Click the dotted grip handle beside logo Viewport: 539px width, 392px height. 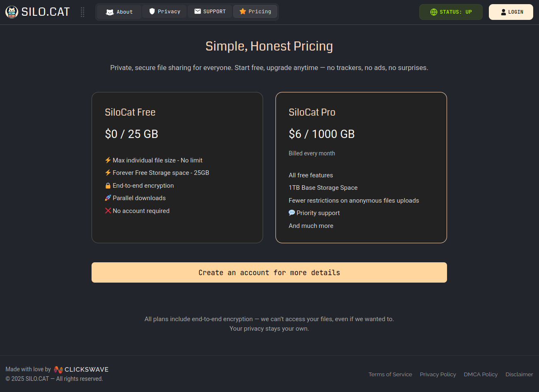click(82, 12)
